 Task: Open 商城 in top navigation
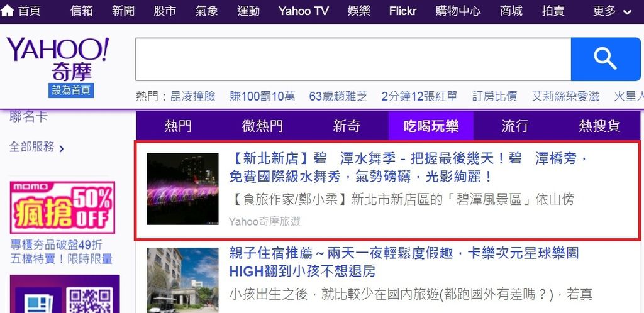point(511,11)
